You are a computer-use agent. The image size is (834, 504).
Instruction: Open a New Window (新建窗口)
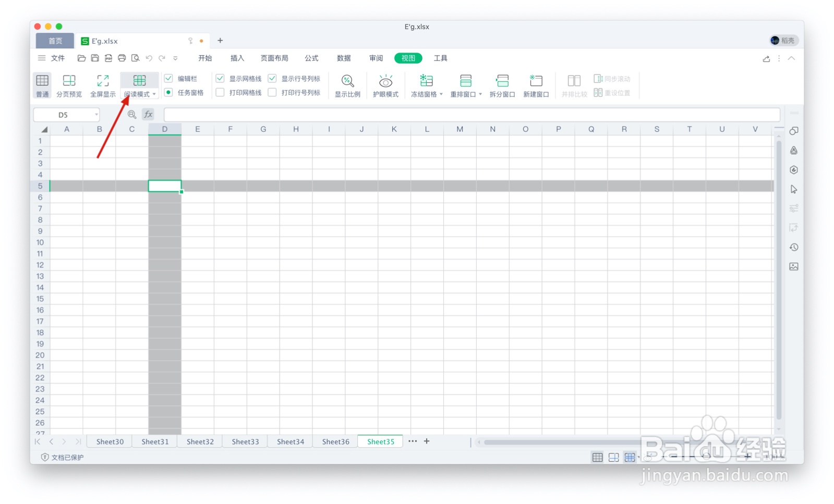(536, 85)
